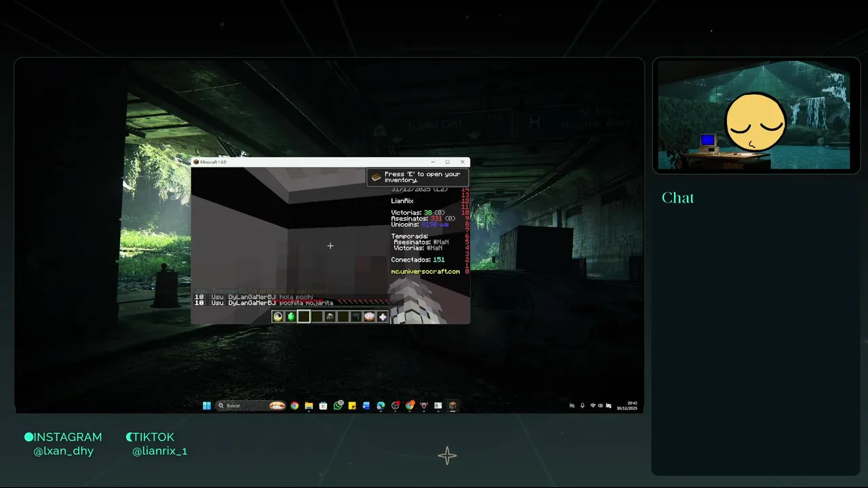The height and width of the screenshot is (488, 868).
Task: Open the Chrome icon with notification badge
Action: [x=410, y=405]
